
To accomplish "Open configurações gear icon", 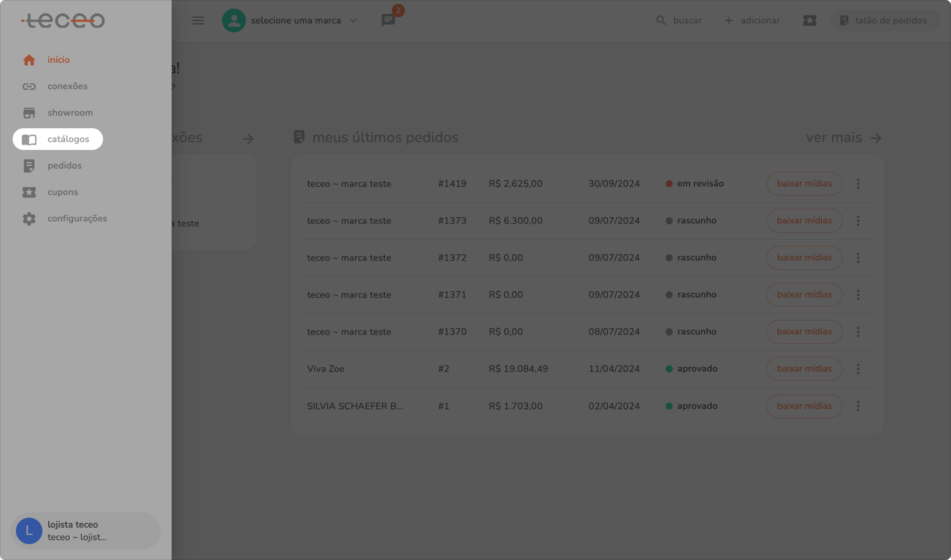I will 29,219.
